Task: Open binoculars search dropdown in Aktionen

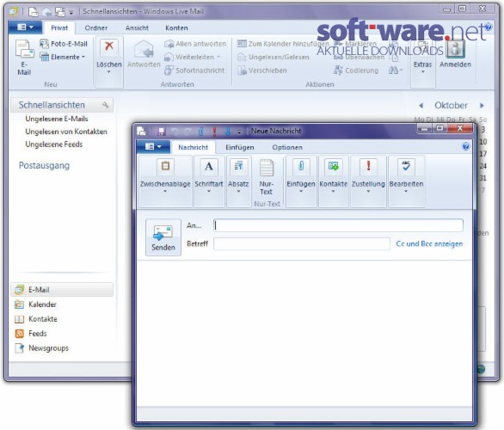Action: click(396, 71)
